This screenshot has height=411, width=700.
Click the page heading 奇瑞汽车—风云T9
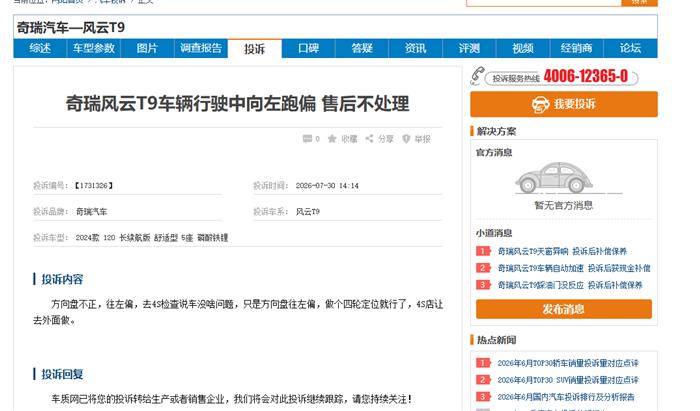click(x=71, y=28)
